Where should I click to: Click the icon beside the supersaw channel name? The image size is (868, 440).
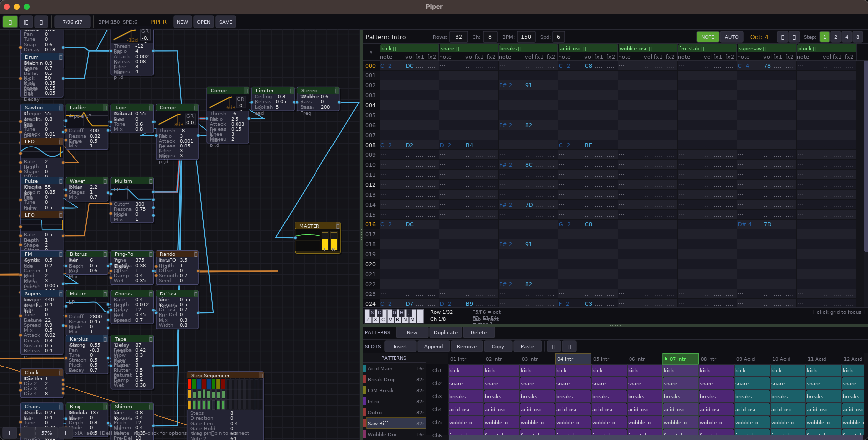point(764,49)
